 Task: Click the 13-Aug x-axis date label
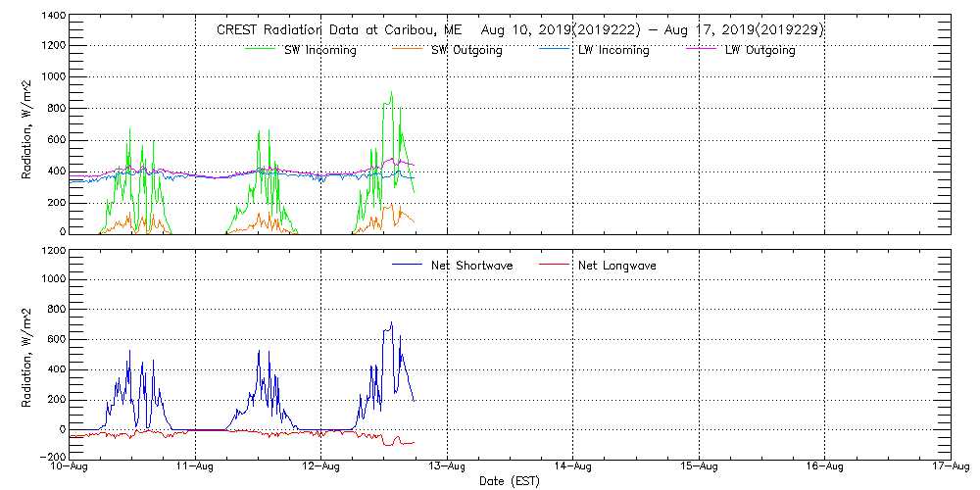(447, 467)
